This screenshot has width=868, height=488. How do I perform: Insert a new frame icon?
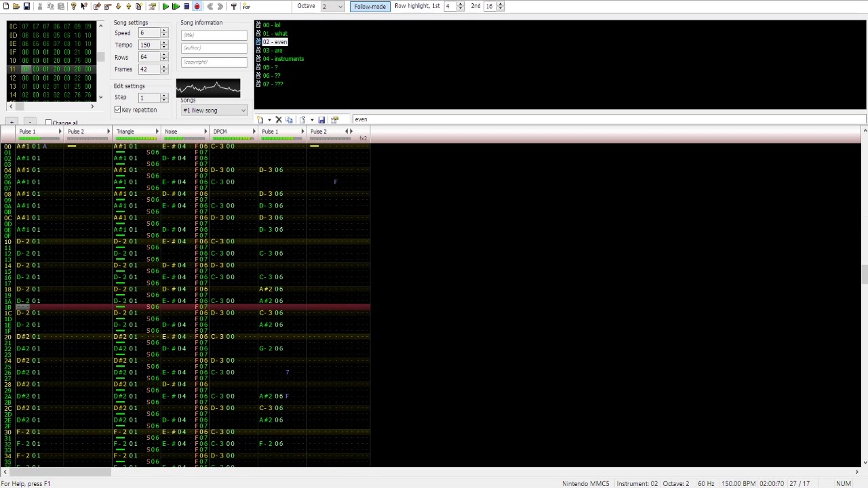click(97, 6)
